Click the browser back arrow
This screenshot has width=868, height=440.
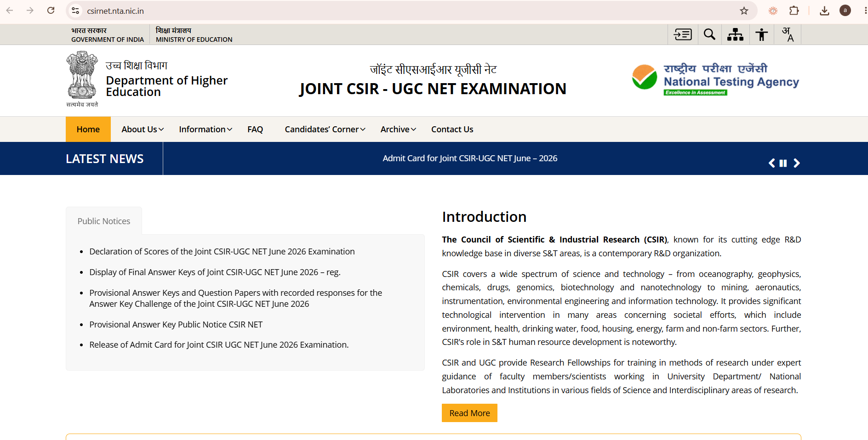click(x=10, y=11)
